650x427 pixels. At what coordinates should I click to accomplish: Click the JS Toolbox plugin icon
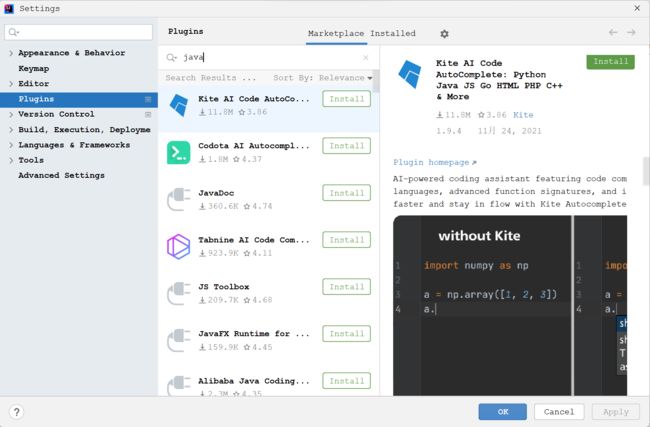pos(179,293)
